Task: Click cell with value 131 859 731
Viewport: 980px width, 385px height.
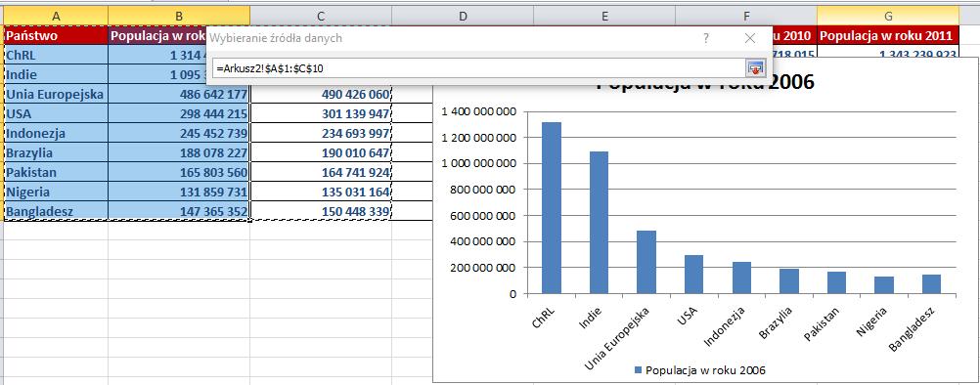Action: coord(179,192)
